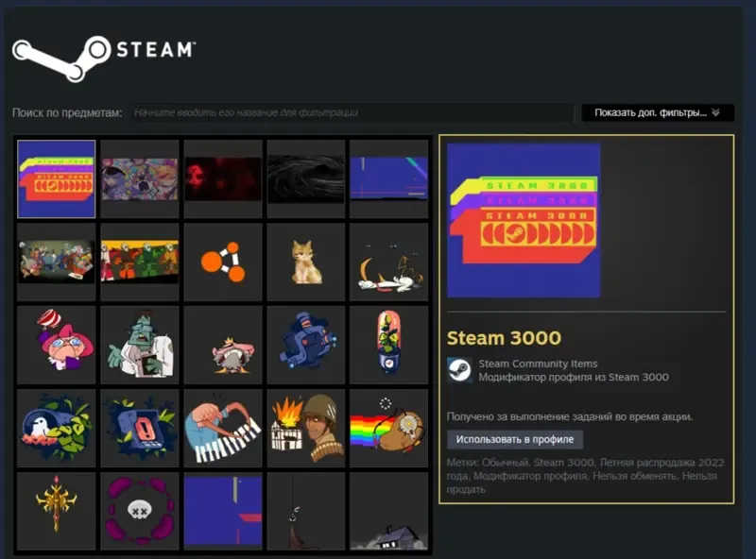Screen dimensions: 756x559
Task: Select the pixel cat sticker item
Action: pos(306,262)
